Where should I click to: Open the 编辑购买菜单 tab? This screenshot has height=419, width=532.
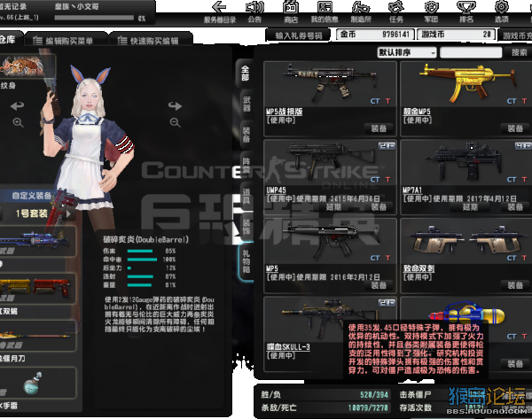tap(66, 41)
